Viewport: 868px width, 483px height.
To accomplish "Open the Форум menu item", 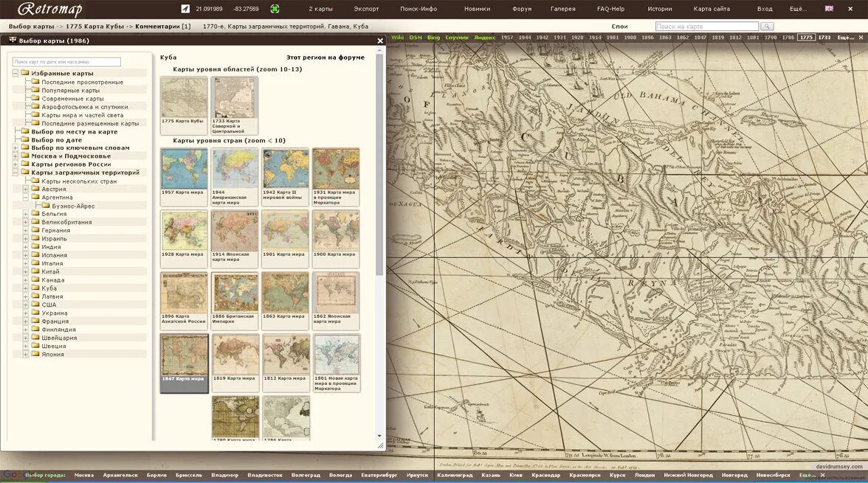I will (521, 9).
